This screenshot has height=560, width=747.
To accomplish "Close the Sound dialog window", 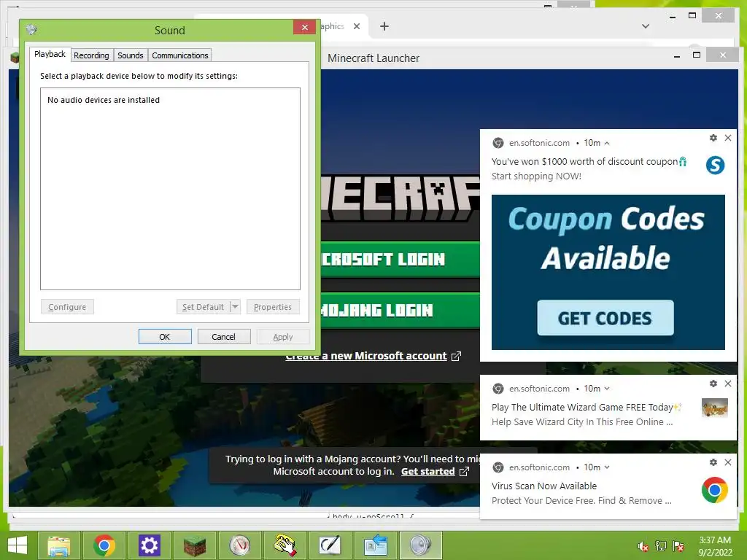I will [304, 27].
